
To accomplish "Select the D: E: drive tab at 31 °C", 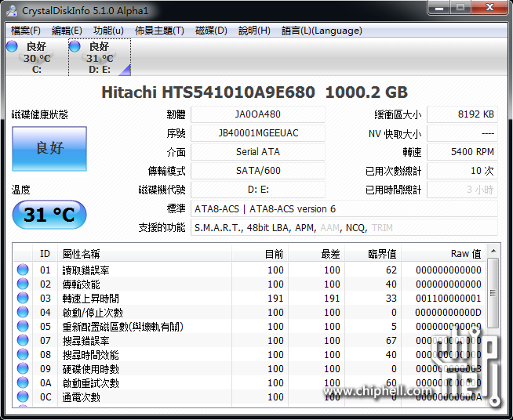I will click(x=100, y=57).
